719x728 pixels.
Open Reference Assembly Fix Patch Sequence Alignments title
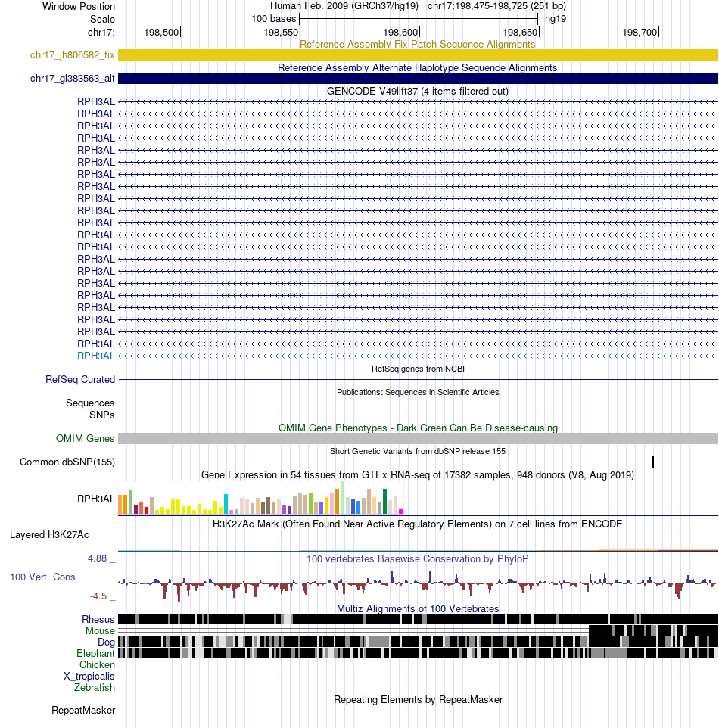[x=417, y=44]
